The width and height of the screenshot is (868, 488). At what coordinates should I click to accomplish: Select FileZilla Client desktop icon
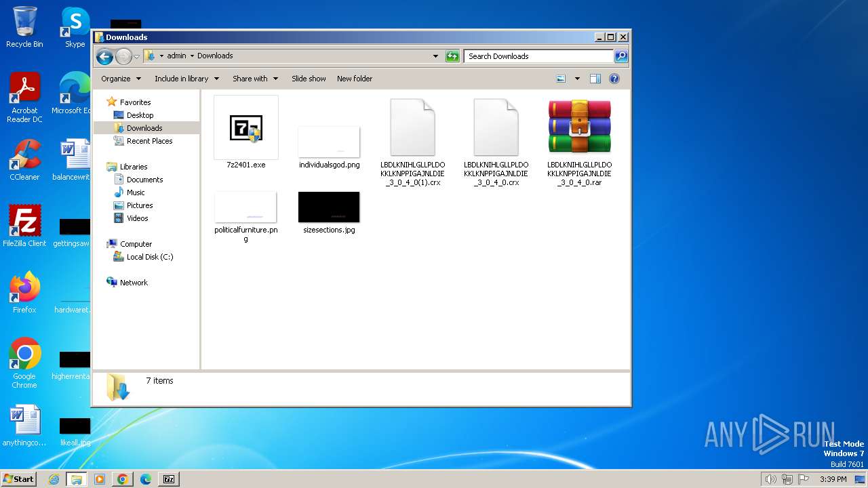[24, 226]
